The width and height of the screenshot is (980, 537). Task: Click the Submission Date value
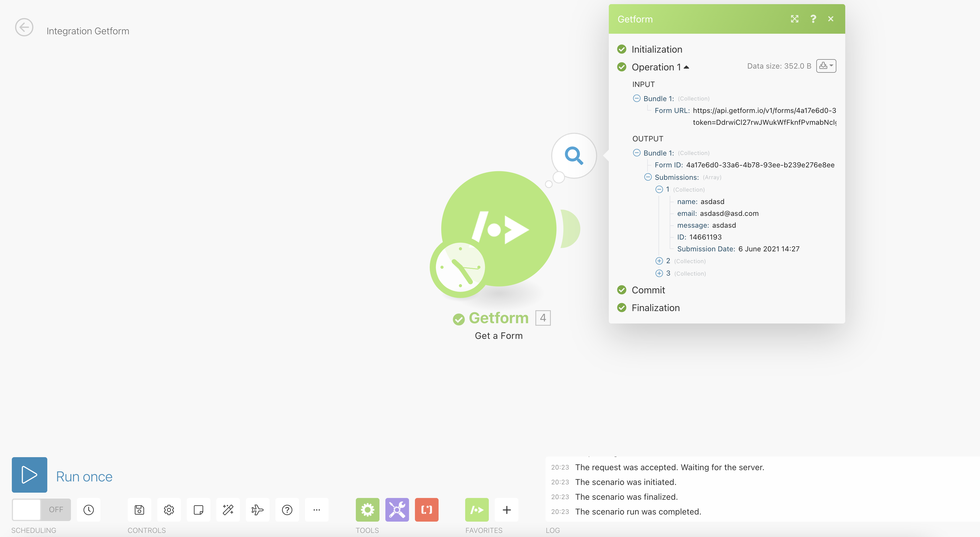769,249
